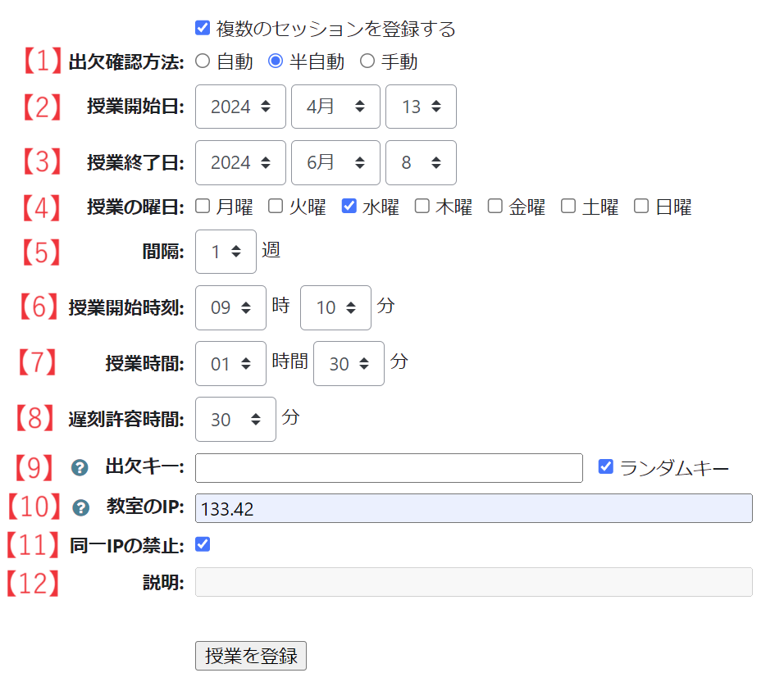Screen dimensions: 784x682
Task: Click help icon next to 出欠キー
Action: coord(80,468)
